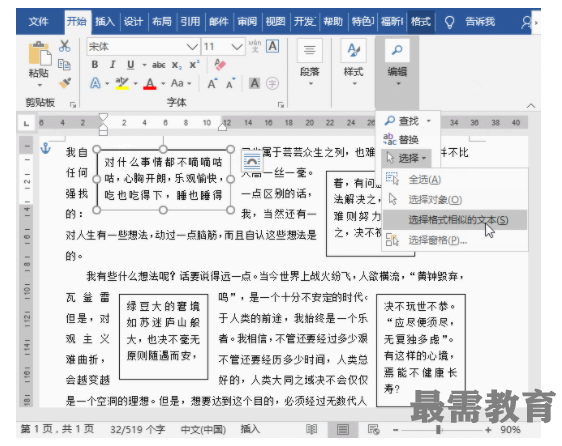Select Web Layout view icon

pos(373,429)
